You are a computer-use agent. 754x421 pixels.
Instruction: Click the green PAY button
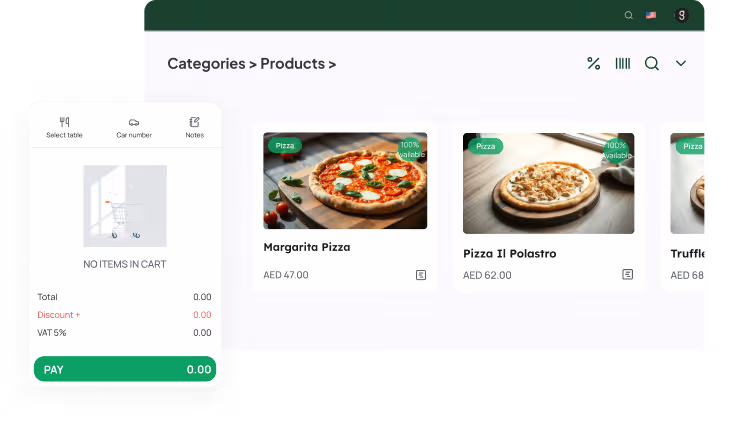pyautogui.click(x=125, y=369)
